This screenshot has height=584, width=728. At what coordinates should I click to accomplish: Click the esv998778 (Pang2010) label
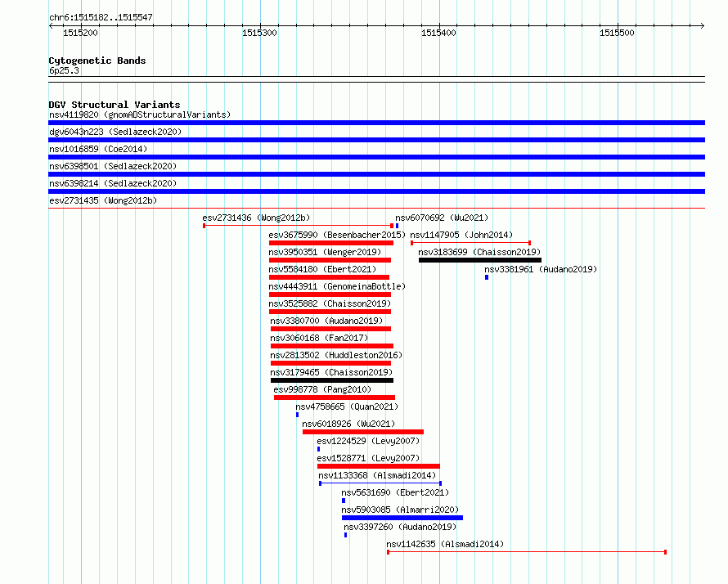pos(322,389)
